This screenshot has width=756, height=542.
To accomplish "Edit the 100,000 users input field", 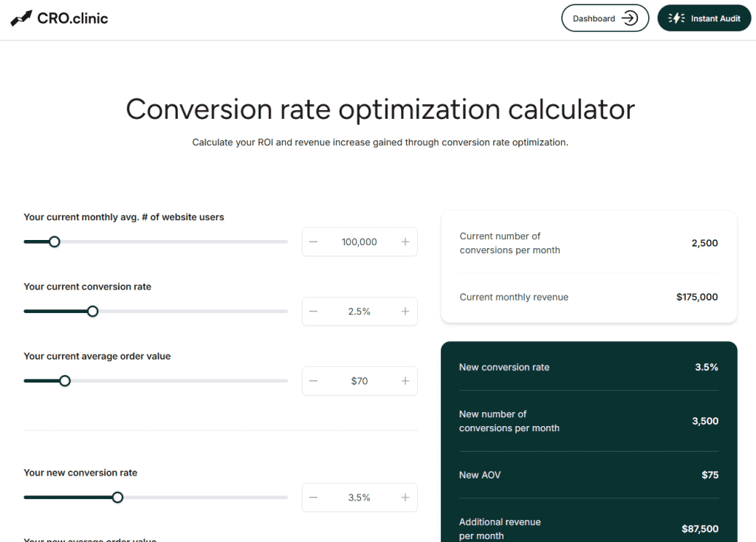I will pos(360,242).
